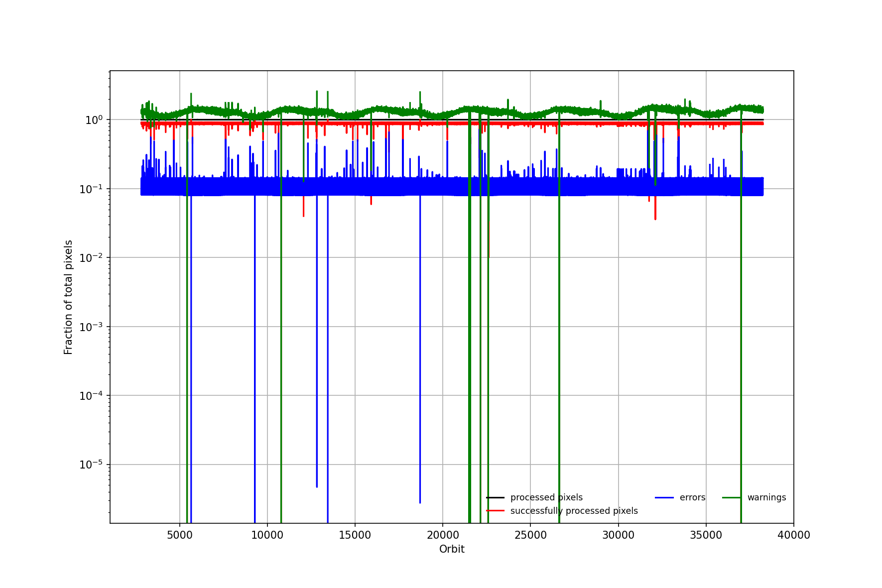This screenshot has height=588, width=882.
Task: Click the 'warnings' legend label
Action: [x=766, y=497]
